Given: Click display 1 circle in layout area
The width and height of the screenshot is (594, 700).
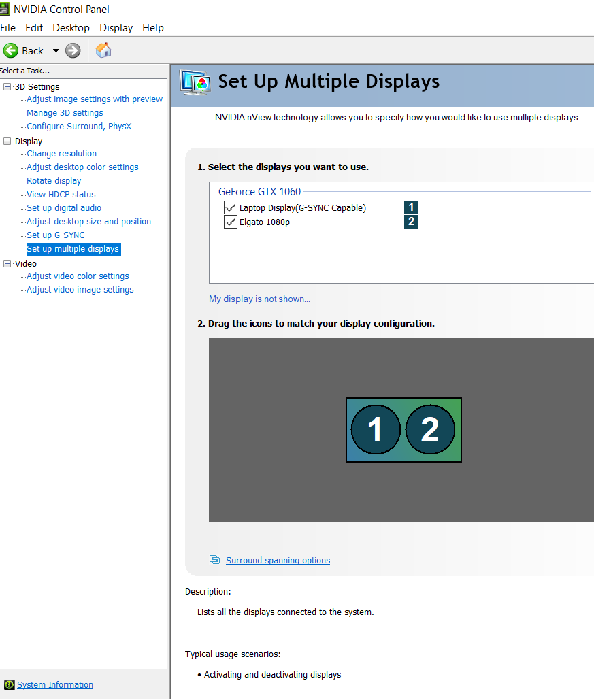Looking at the screenshot, I should pyautogui.click(x=376, y=429).
